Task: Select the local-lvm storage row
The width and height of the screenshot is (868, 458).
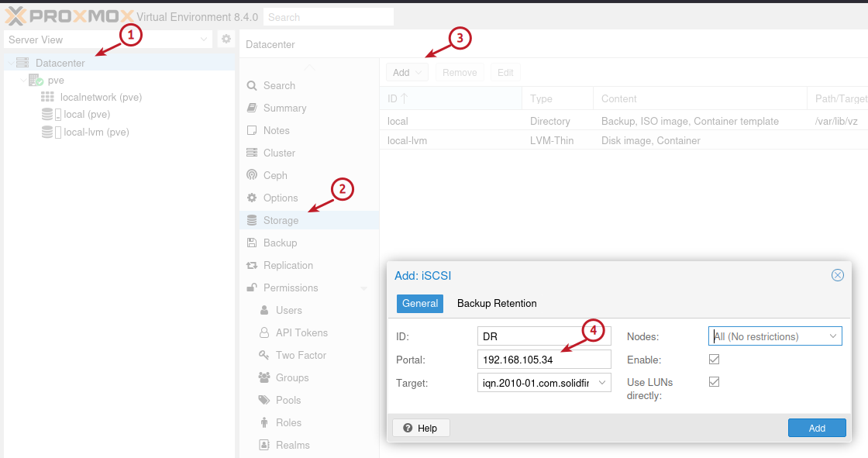Action: 624,140
